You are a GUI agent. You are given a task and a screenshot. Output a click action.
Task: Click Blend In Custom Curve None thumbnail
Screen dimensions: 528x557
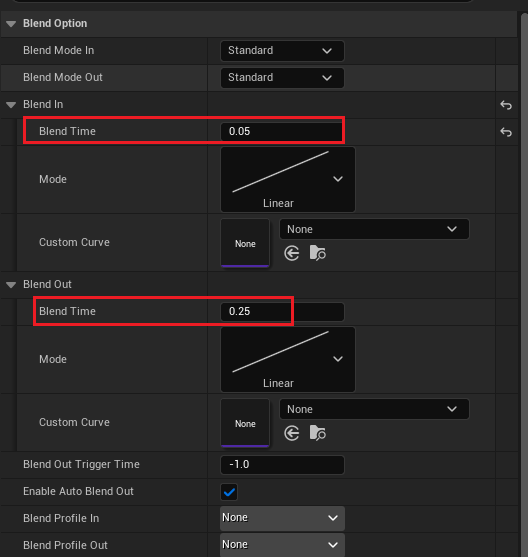coord(245,243)
